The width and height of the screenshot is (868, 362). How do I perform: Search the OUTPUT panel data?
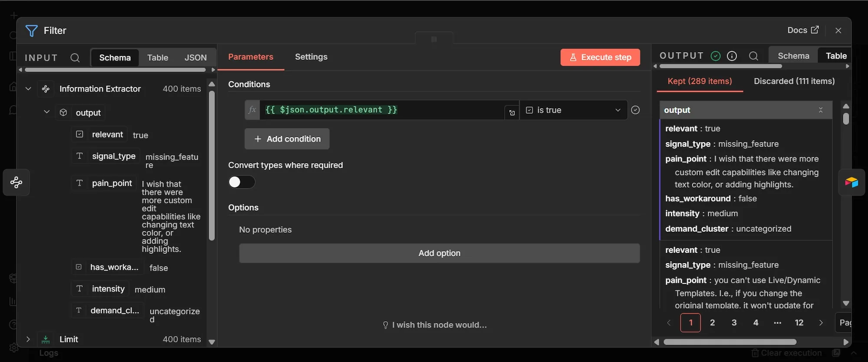tap(753, 56)
